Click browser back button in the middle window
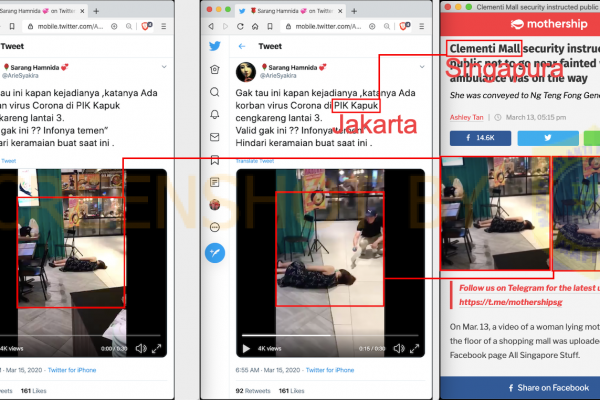 (x=211, y=26)
